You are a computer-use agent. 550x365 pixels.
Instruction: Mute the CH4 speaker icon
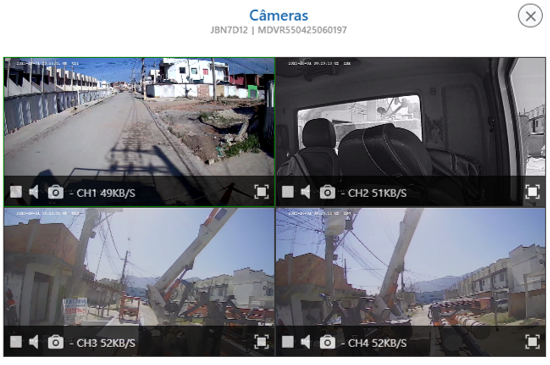tap(306, 342)
